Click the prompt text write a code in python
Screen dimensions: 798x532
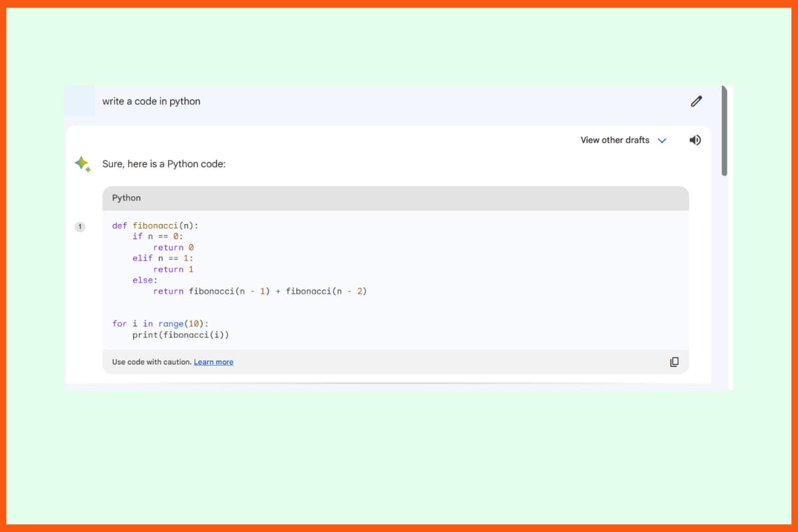(x=151, y=101)
